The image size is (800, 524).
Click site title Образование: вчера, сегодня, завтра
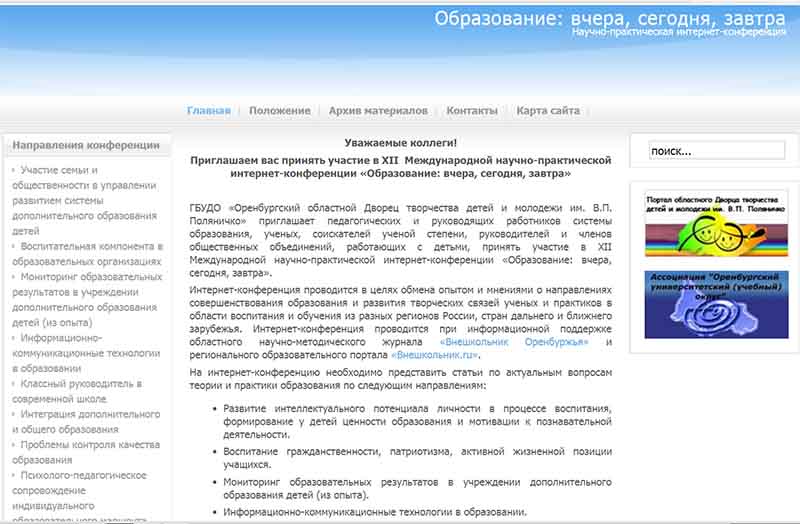(610, 18)
